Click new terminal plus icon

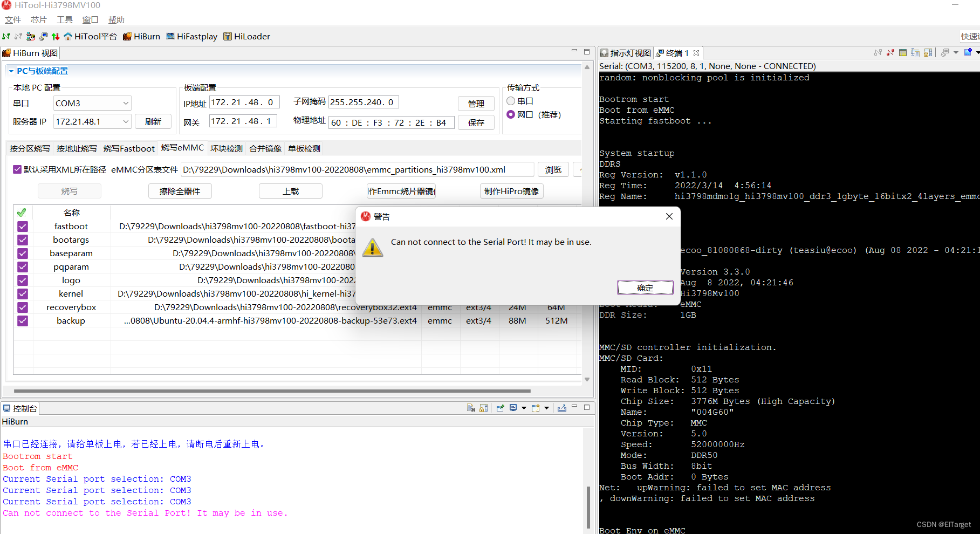[968, 52]
